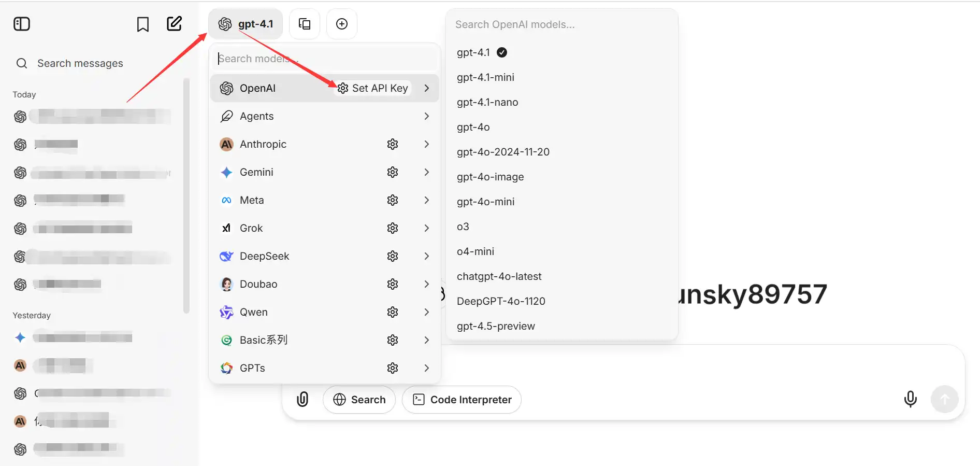The width and height of the screenshot is (980, 466).
Task: Click the DeepSeek whale logo icon
Action: coord(226,256)
